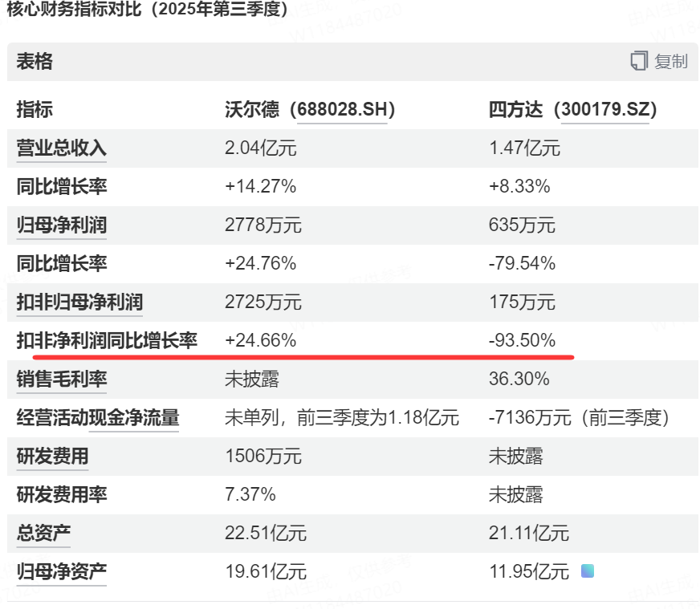Screen dimensions: 700x609
Task: Click the 指标 column header
Action: pos(35,110)
